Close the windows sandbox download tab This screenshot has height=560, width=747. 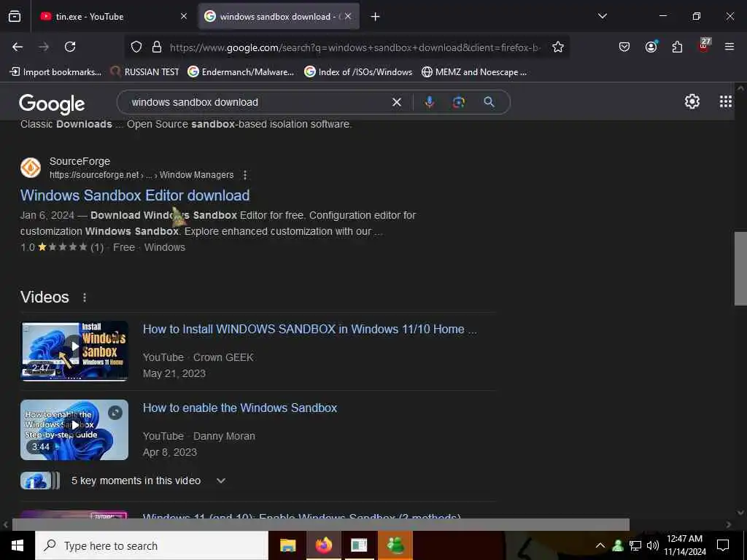pyautogui.click(x=348, y=17)
